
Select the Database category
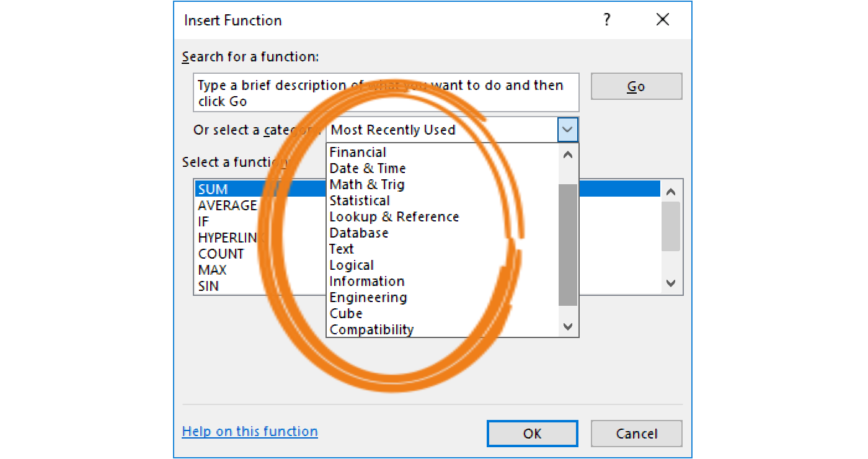coord(358,233)
